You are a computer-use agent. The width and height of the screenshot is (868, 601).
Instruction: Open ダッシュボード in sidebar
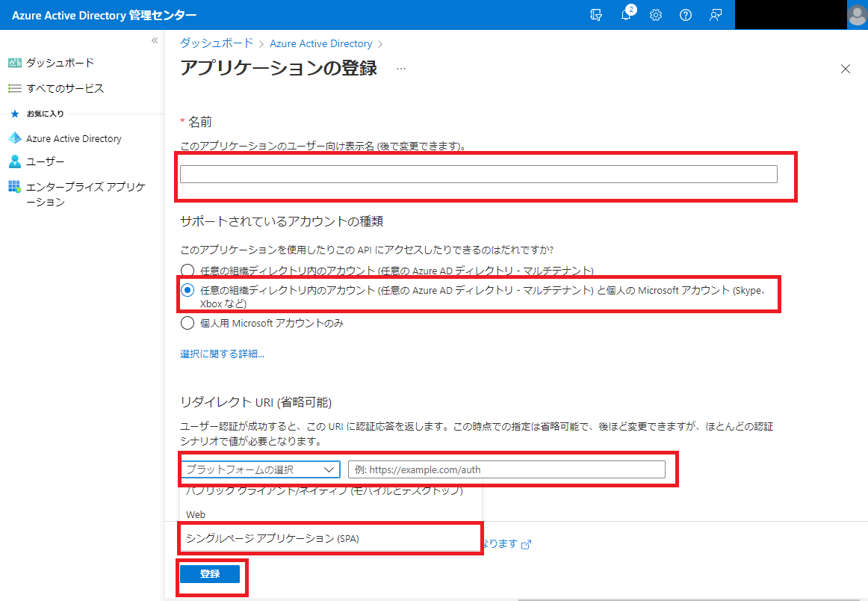60,63
